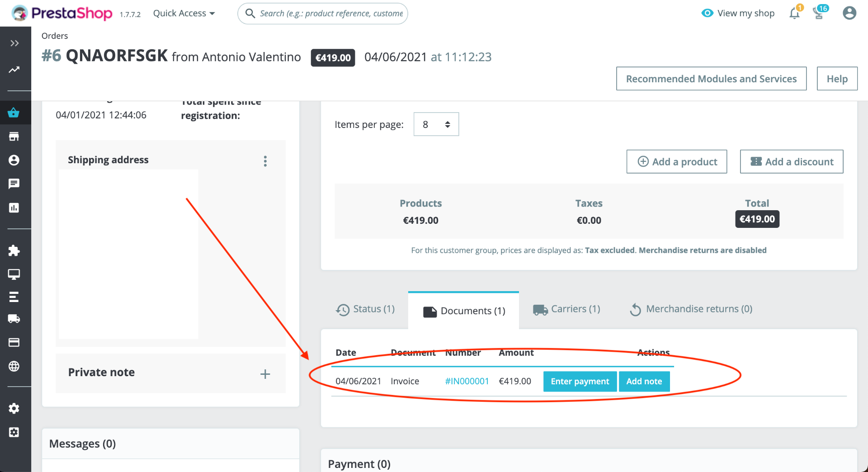This screenshot has height=472, width=868.
Task: Open the Advanced Parameters icon
Action: coord(14,432)
